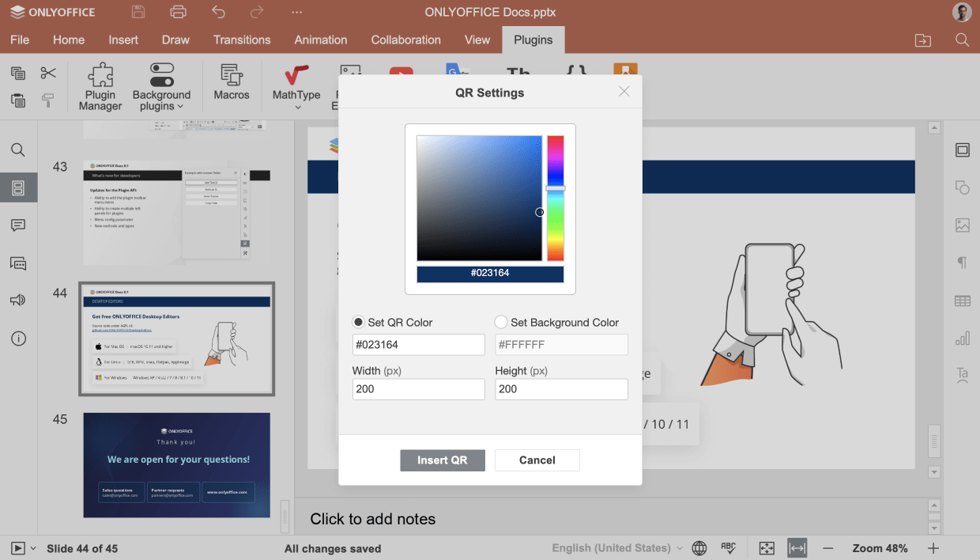Viewport: 980px width, 560px height.
Task: Open the Macros tool
Action: click(231, 83)
